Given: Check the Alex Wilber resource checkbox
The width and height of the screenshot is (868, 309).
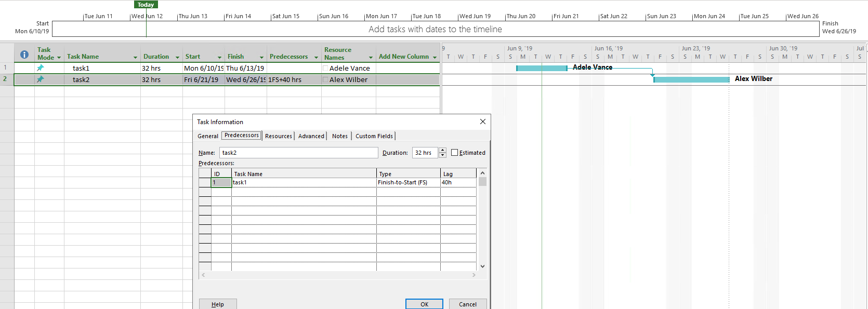Looking at the screenshot, I should click(325, 79).
